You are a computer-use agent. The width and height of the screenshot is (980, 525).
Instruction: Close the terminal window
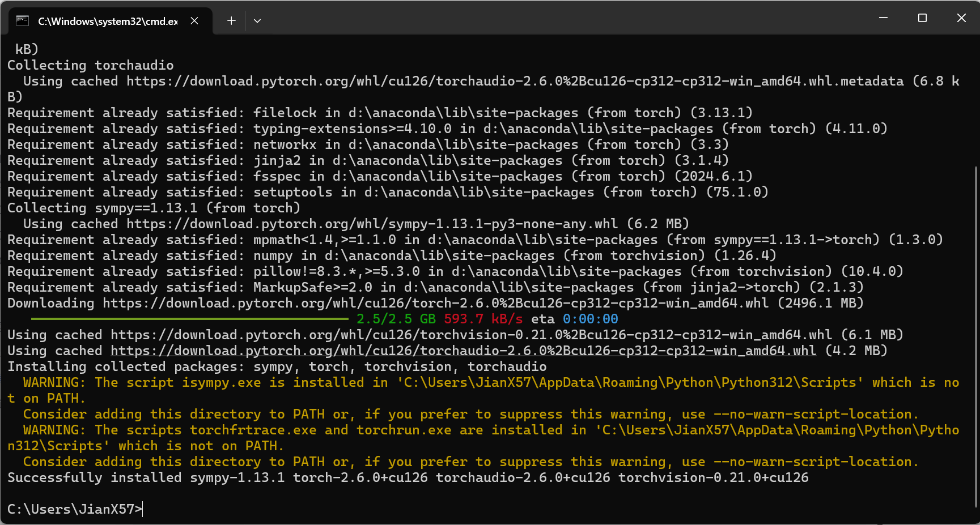coord(961,18)
